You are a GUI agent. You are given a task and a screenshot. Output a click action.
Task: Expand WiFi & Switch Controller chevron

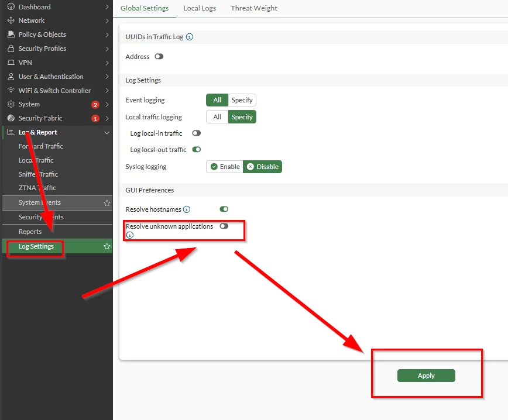107,90
